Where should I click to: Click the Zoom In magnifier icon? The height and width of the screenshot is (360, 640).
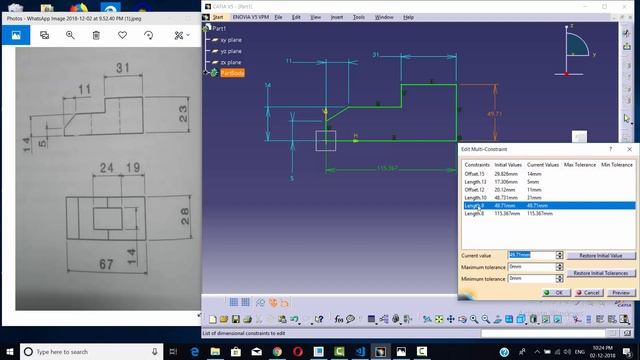(474, 319)
